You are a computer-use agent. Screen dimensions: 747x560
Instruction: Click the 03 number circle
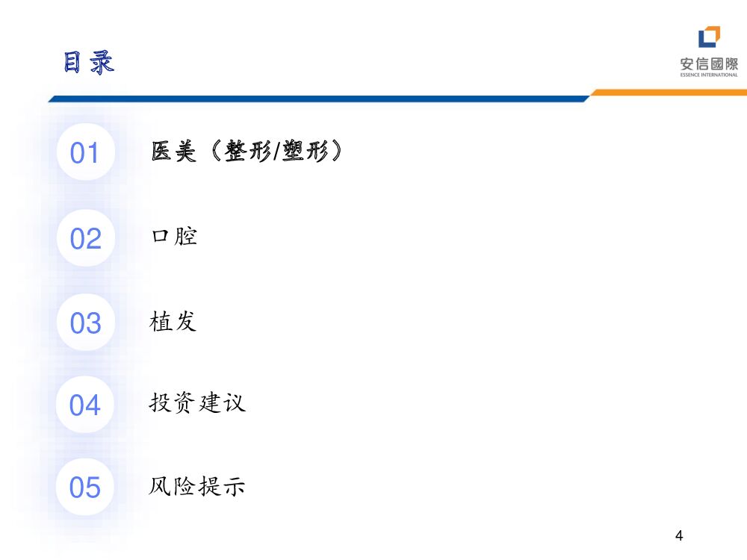tap(84, 323)
